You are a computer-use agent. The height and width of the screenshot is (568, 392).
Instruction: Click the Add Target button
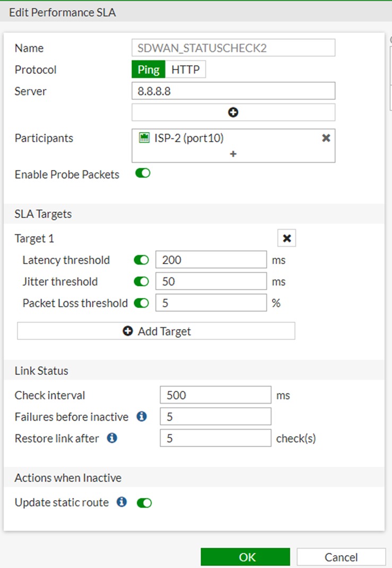[156, 330]
